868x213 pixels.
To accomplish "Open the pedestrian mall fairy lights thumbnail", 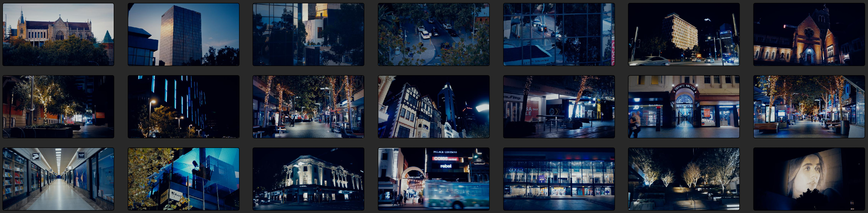I will [309, 106].
